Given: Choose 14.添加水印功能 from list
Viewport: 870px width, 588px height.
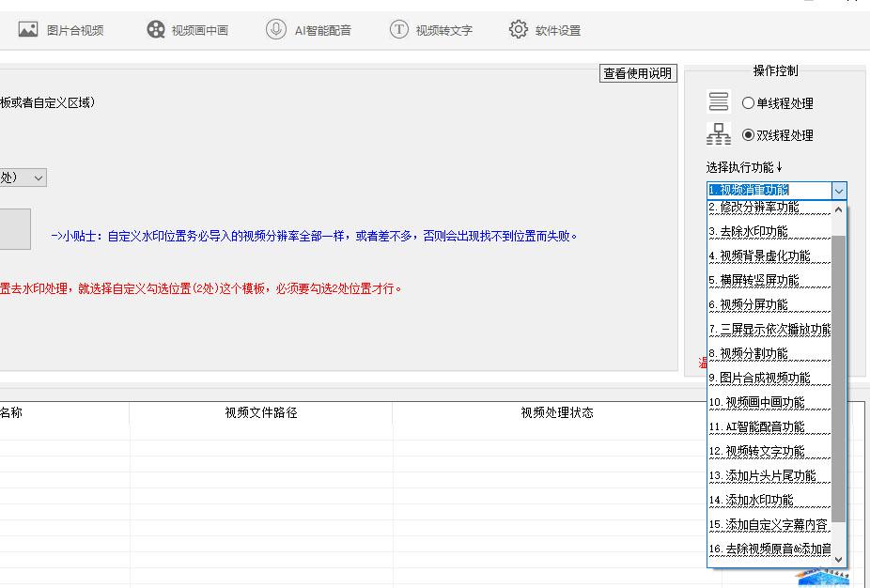Looking at the screenshot, I should click(769, 500).
